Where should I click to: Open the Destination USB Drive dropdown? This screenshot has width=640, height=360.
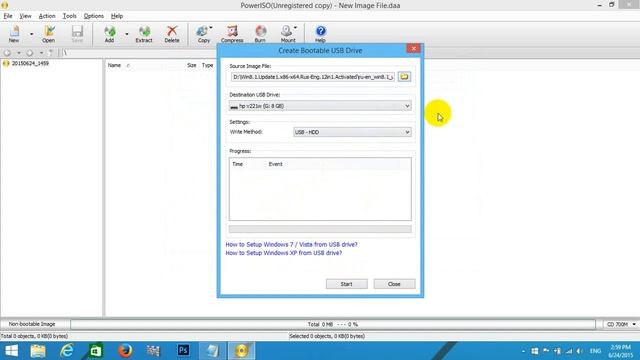point(320,106)
